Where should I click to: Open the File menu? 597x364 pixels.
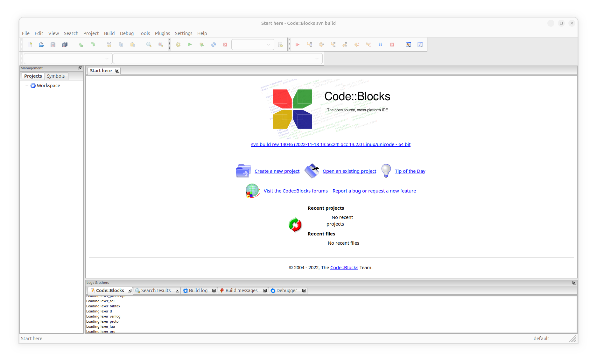26,33
